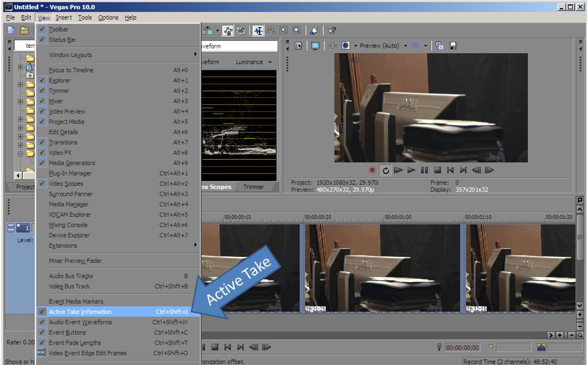Uncheck Video Scopes in the View menu

(x=66, y=184)
